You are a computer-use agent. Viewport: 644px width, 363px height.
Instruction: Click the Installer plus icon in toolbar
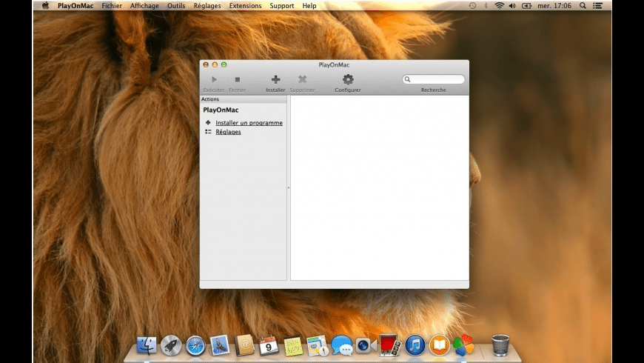pyautogui.click(x=275, y=80)
